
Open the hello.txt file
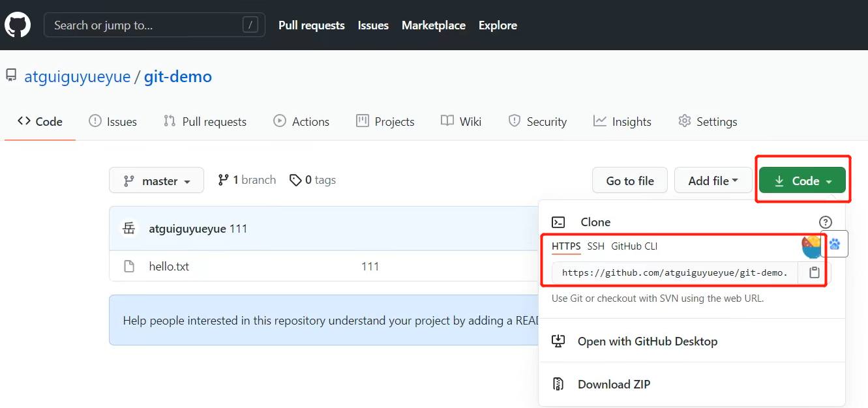point(169,267)
